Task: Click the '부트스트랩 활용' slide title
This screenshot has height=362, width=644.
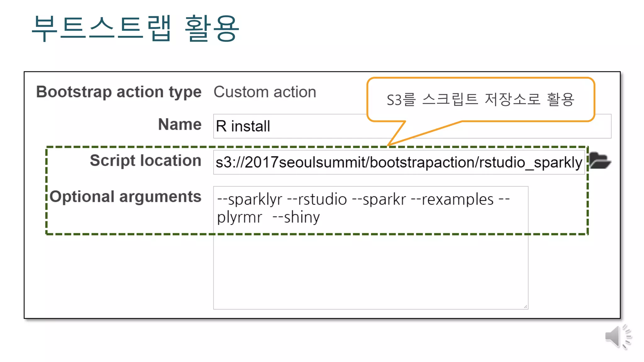Action: 136,28
